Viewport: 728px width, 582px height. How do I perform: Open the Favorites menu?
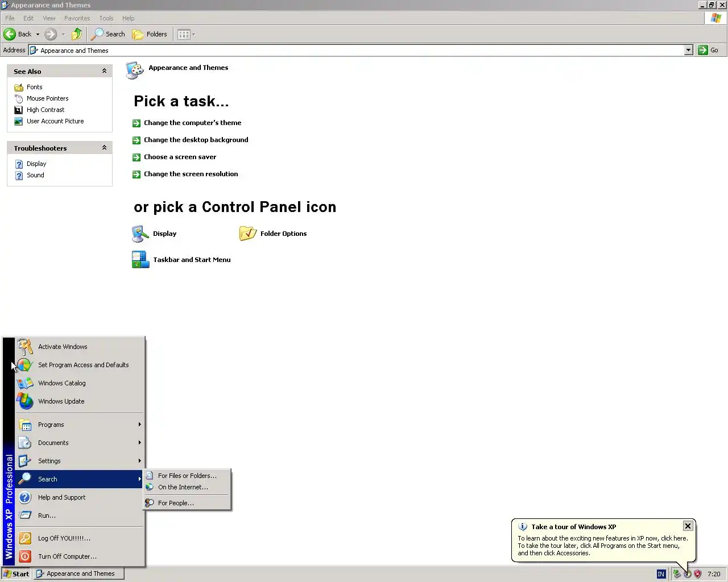(x=77, y=18)
